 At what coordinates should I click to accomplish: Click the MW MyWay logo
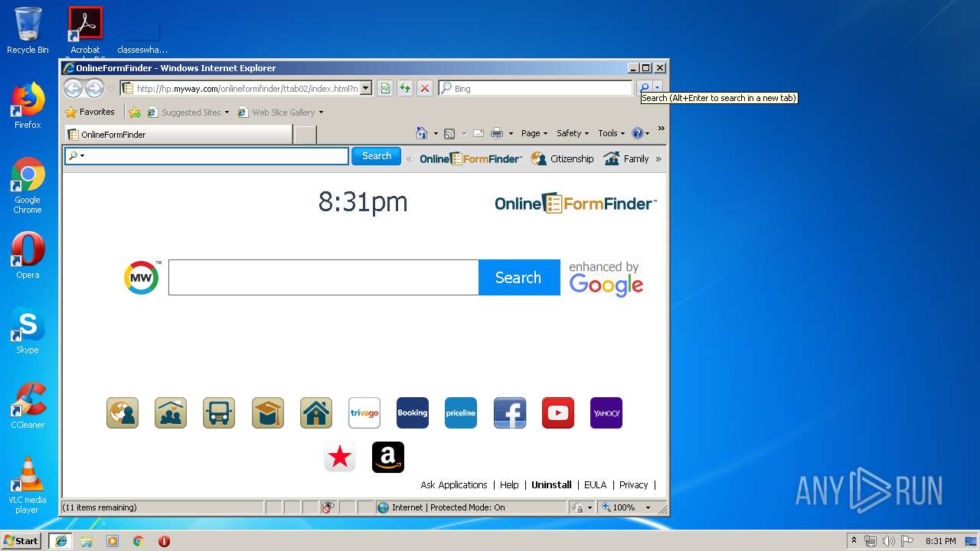[x=142, y=278]
